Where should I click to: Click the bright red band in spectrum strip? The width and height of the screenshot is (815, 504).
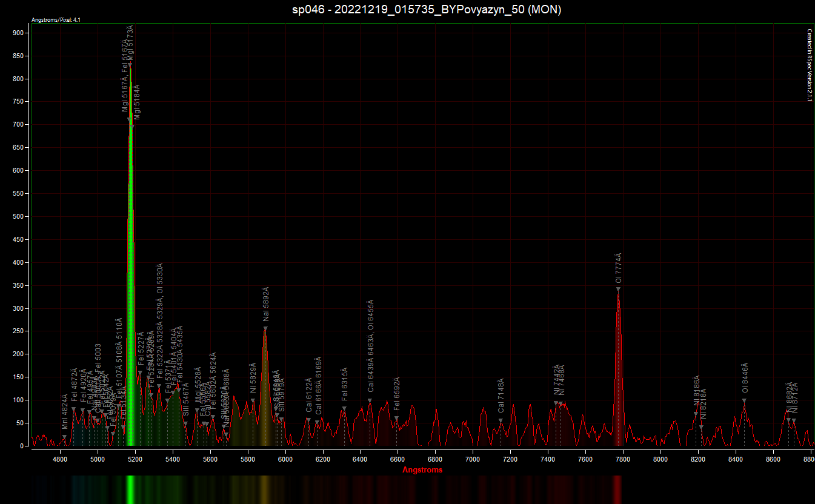[x=617, y=489]
